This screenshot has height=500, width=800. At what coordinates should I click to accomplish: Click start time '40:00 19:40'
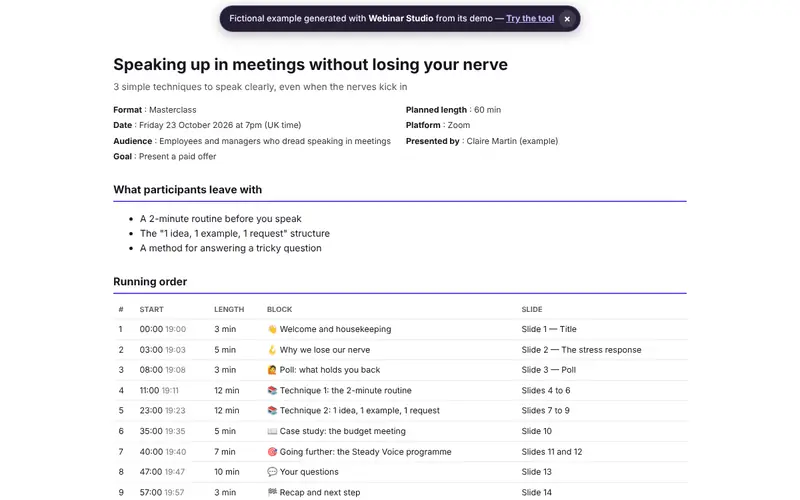coord(163,452)
